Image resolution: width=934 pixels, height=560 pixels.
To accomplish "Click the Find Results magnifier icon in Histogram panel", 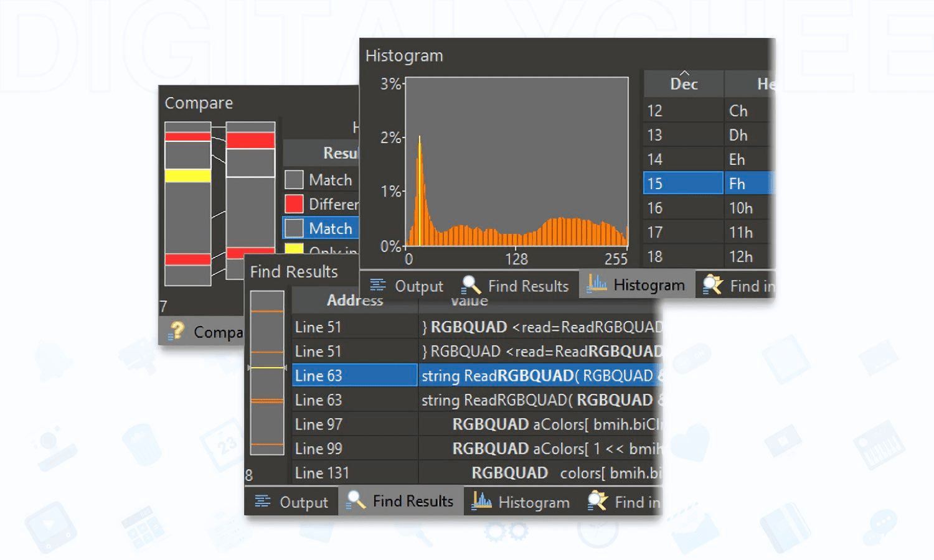I will click(x=471, y=285).
